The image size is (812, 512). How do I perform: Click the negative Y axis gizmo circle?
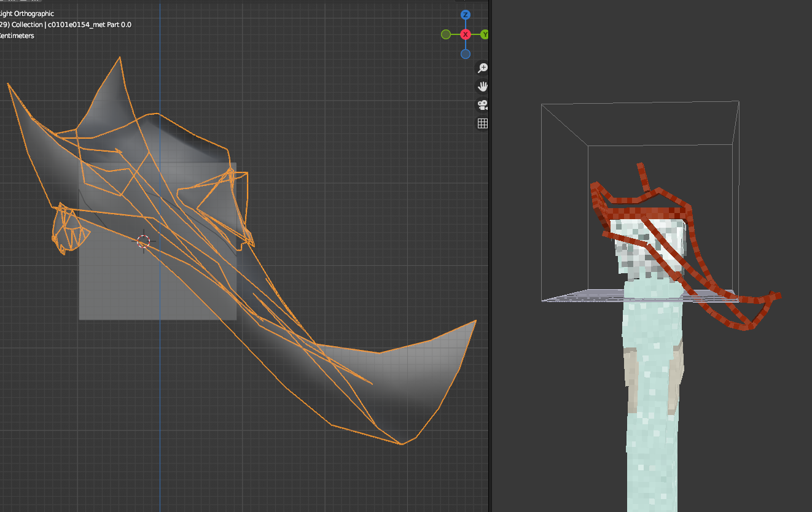coord(446,34)
